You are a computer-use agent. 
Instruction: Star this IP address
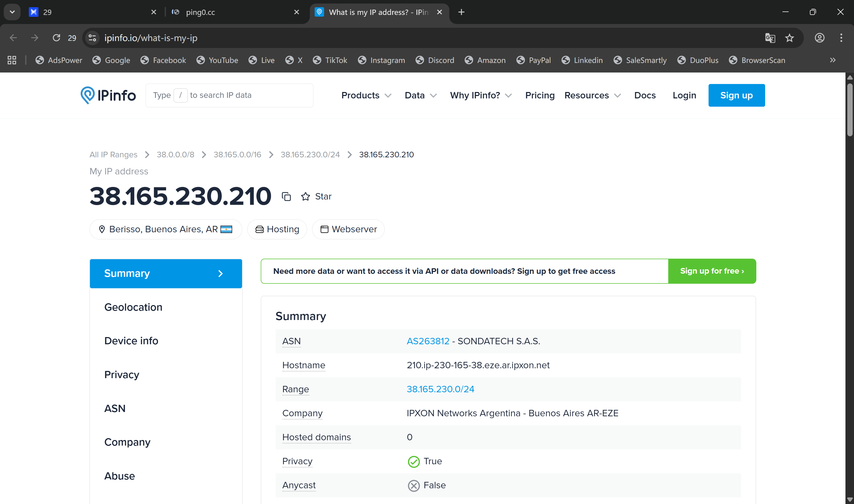(316, 196)
